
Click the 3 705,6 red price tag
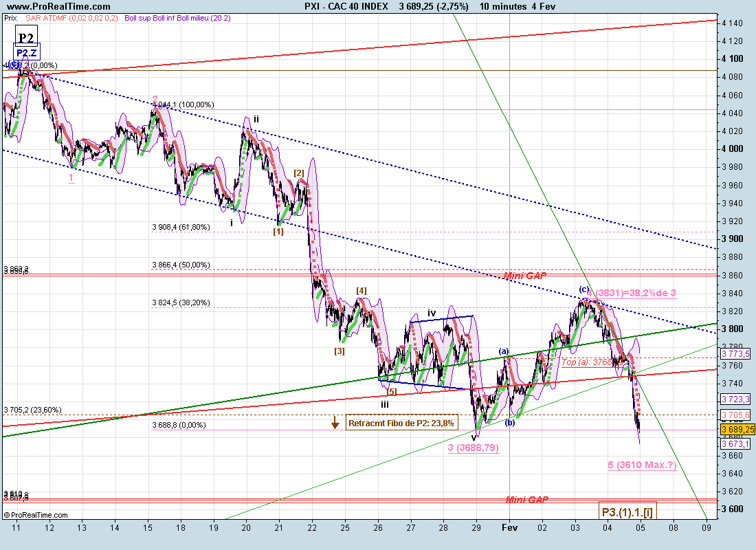tap(735, 415)
